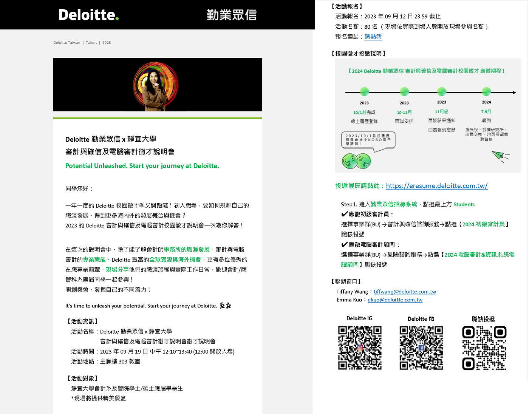This screenshot has height=414, width=532.
Task: Click the 'Tiffany Wang' contact name
Action: pyautogui.click(x=352, y=292)
